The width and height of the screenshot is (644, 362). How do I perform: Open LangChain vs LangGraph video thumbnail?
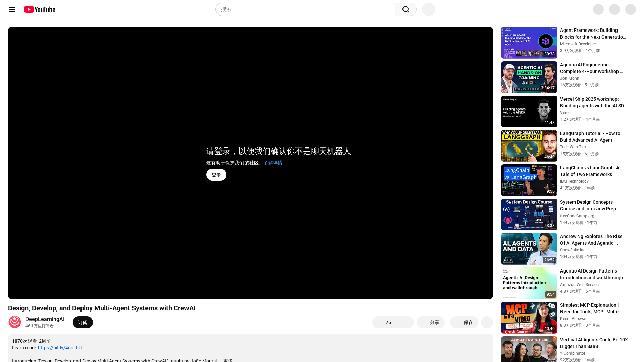click(529, 180)
